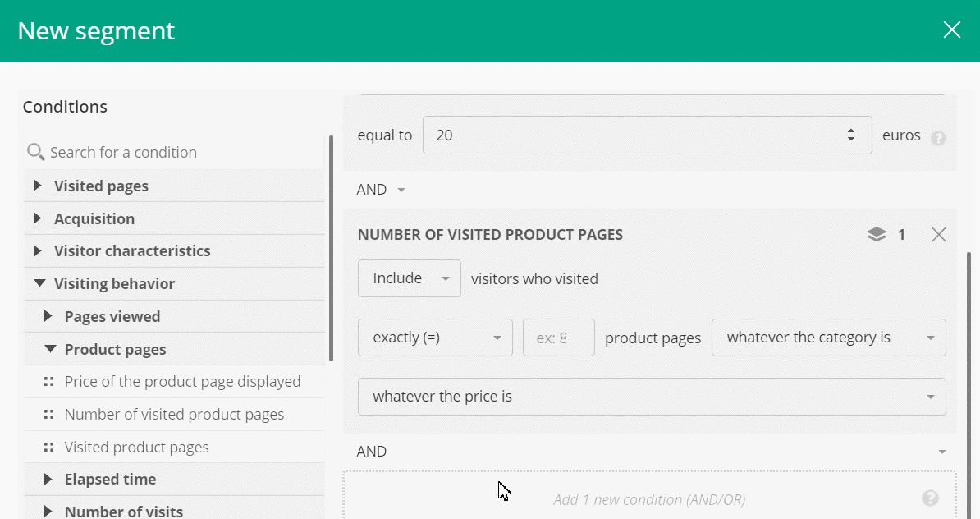Screen dimensions: 980x519
Task: Click the layers stack icon beside count 1
Action: coord(877,235)
